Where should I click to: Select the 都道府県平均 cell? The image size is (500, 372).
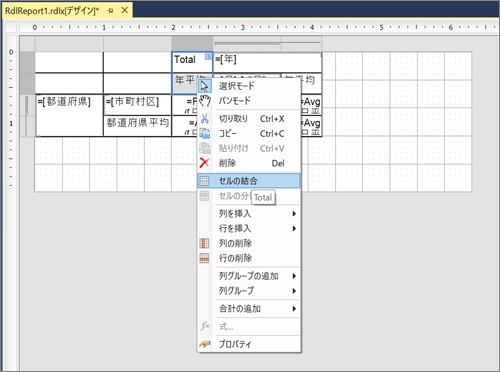137,126
